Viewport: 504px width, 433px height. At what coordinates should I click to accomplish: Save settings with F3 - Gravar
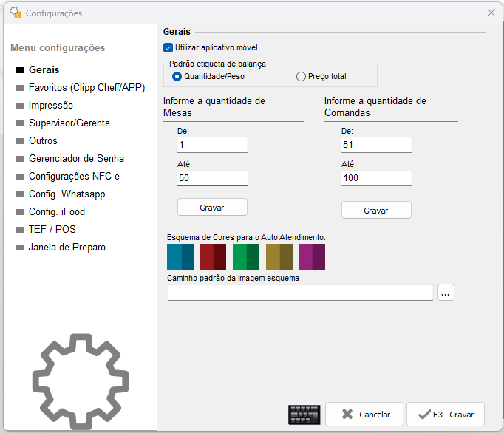(446, 415)
